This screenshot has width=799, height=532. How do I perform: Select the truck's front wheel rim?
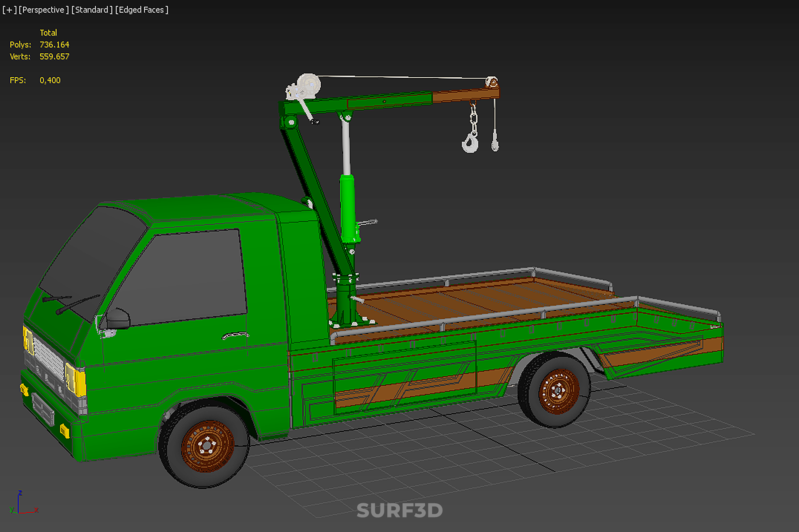click(207, 446)
